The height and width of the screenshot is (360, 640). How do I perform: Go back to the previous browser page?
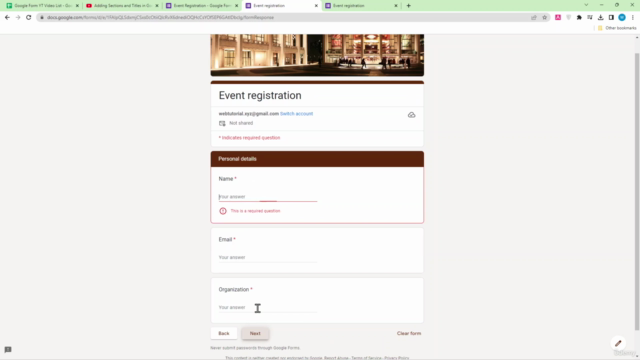pyautogui.click(x=7, y=18)
